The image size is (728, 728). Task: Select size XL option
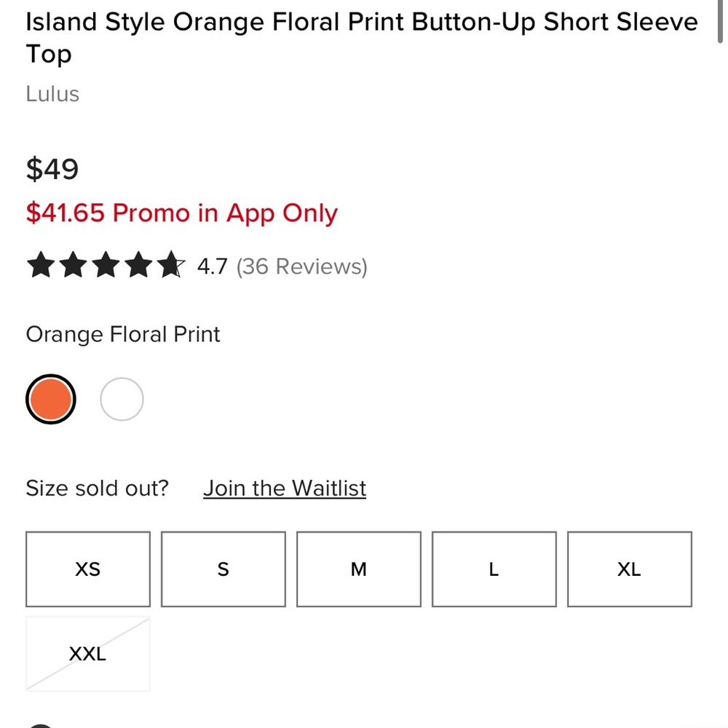pos(630,569)
